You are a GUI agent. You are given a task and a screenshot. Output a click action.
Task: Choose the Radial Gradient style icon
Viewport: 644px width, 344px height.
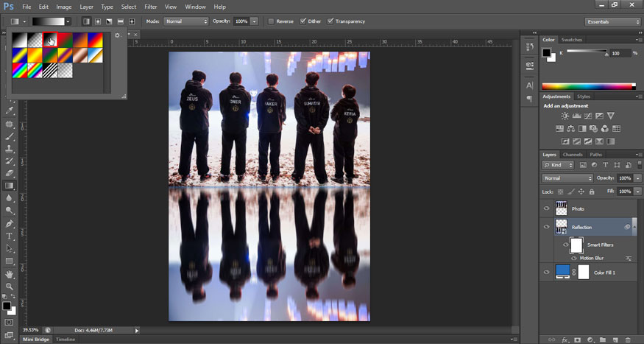tap(97, 21)
